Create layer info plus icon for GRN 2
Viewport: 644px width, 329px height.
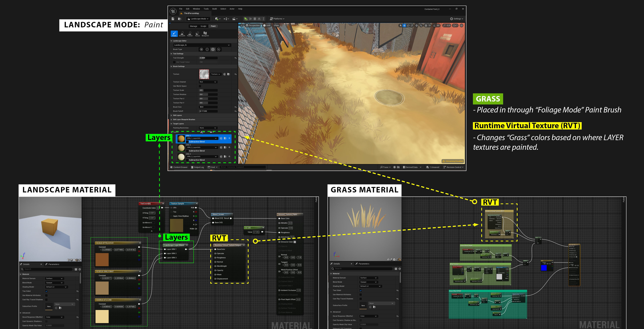point(229,147)
